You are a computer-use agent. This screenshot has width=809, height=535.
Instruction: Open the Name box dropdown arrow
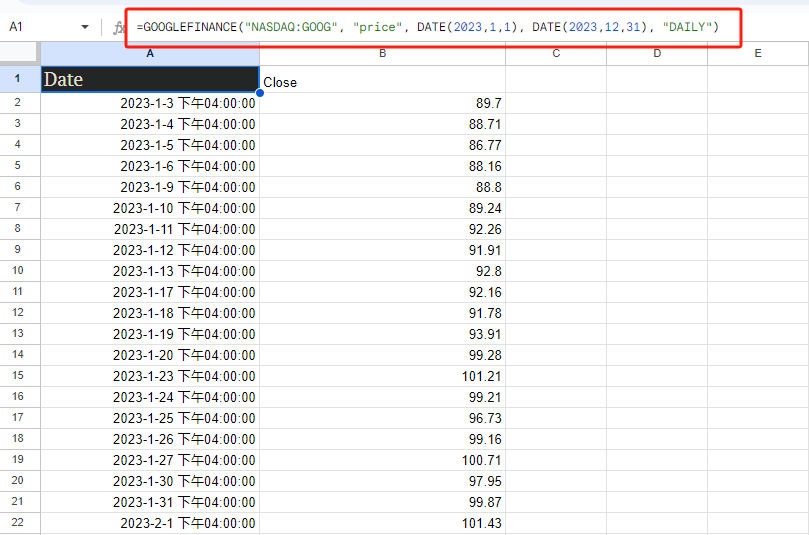click(85, 27)
